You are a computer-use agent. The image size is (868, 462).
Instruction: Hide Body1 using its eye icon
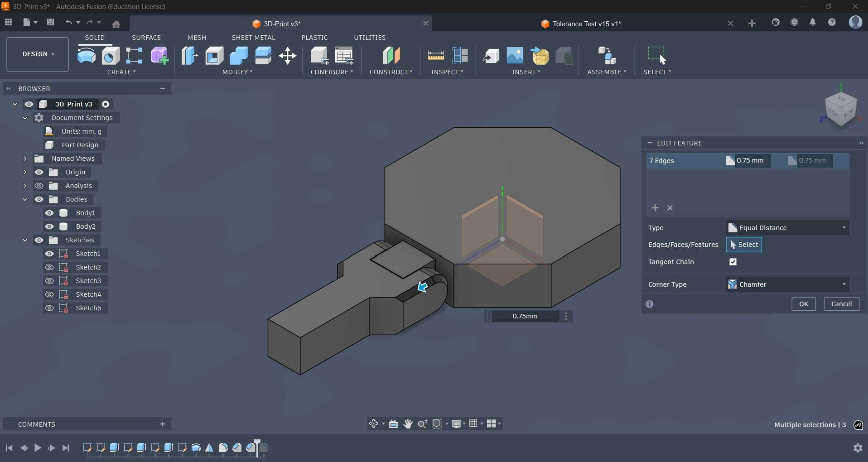pyautogui.click(x=49, y=213)
